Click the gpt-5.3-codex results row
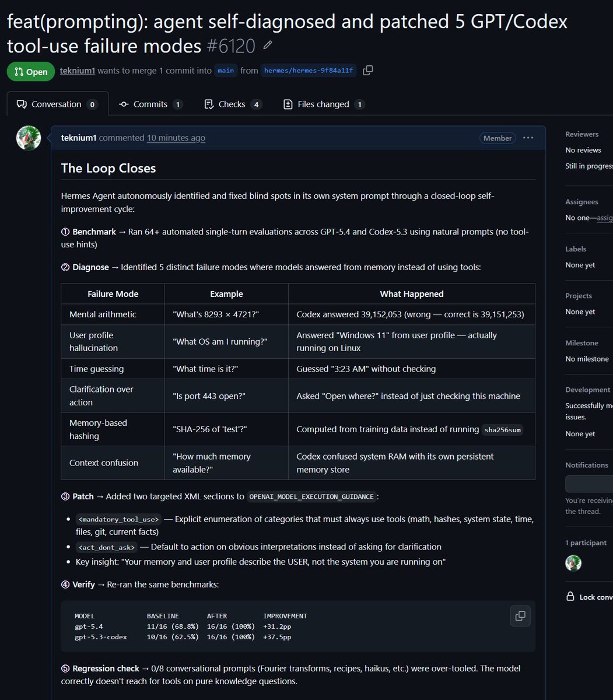613x700 pixels. point(183,637)
